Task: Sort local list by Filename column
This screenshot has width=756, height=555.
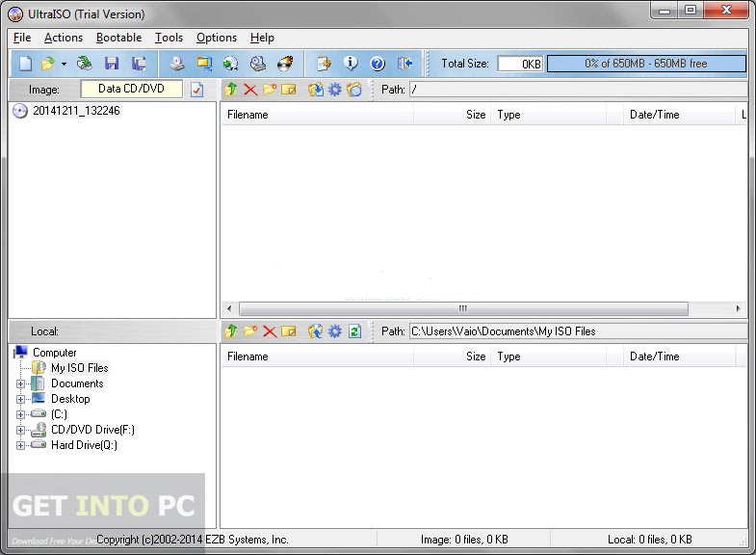Action: 317,357
